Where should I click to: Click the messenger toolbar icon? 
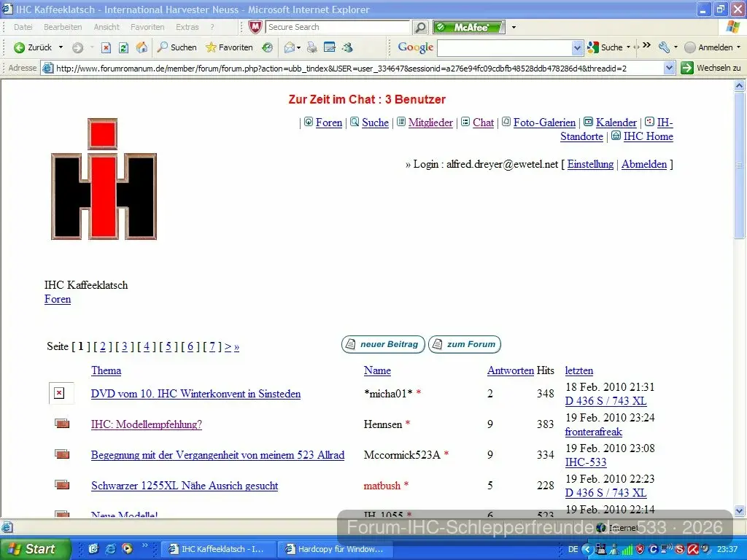click(348, 47)
